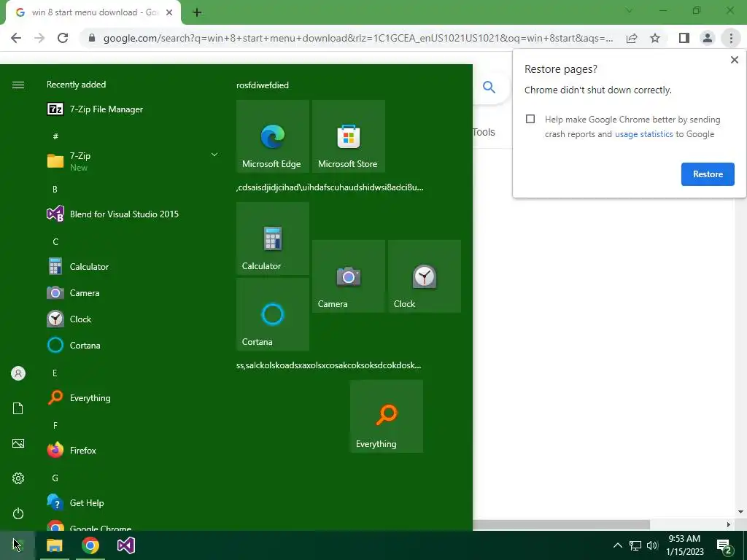747x560 pixels.
Task: Click the Clock tile
Action: [425, 276]
